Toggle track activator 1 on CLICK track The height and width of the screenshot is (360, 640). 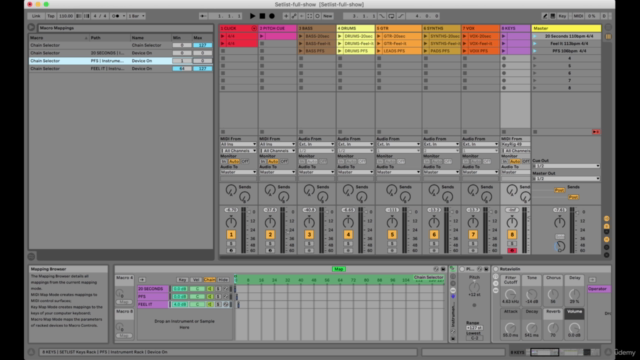[x=231, y=235]
